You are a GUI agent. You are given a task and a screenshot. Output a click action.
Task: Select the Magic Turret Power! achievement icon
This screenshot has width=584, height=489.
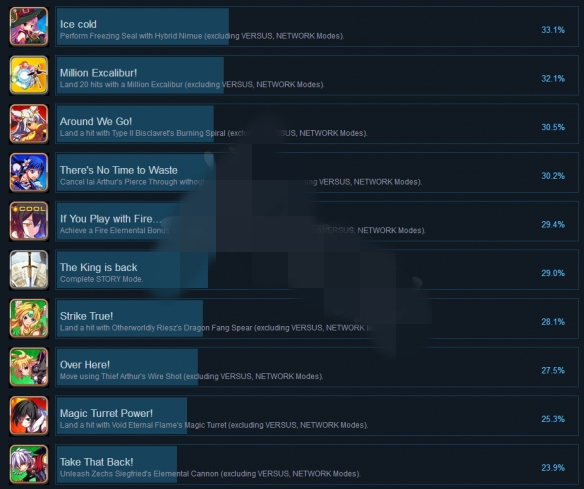pyautogui.click(x=29, y=416)
